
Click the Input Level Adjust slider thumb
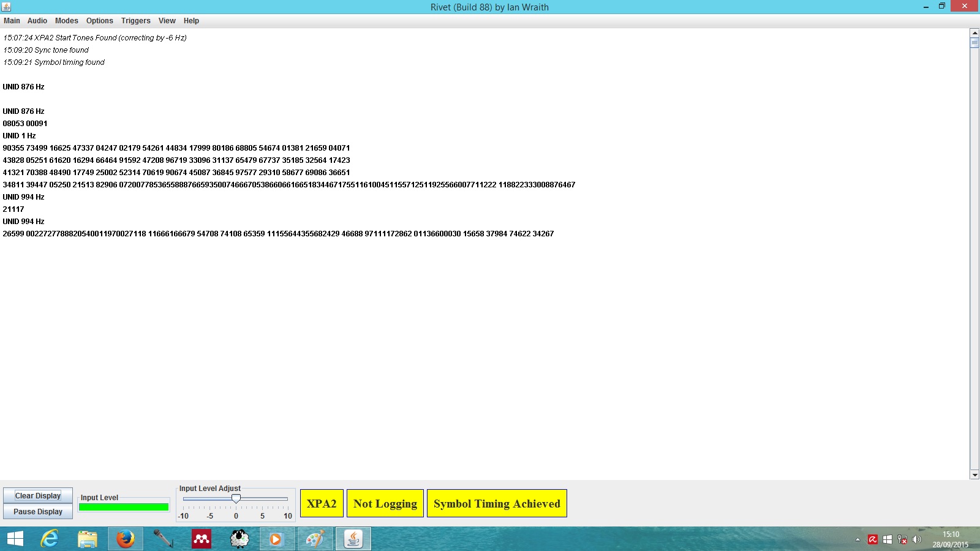pyautogui.click(x=236, y=499)
